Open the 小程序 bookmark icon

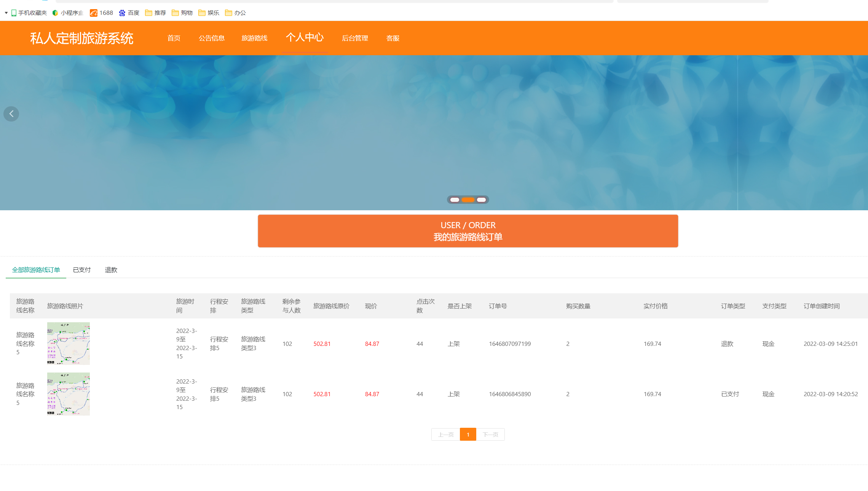click(x=55, y=13)
